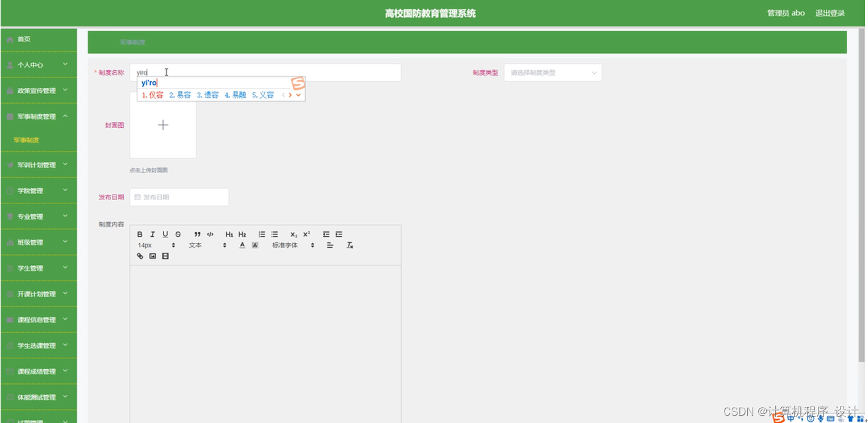The image size is (868, 423).
Task: Open the 学生选课管理 sidebar menu
Action: tap(39, 345)
